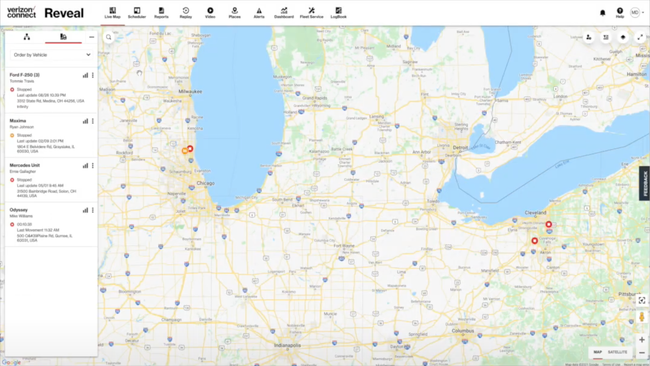Open more options for Mercedes Unit
Screen dimensions: 650x366
[x=93, y=165]
